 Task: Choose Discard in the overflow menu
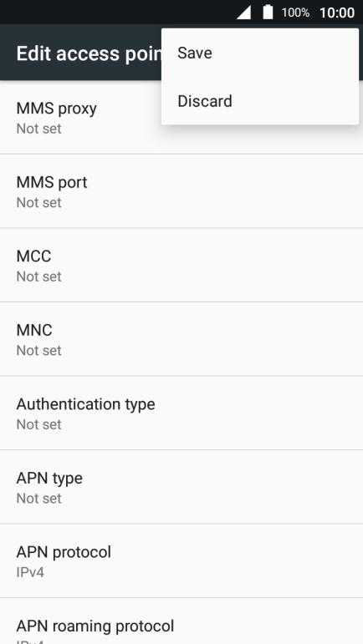click(260, 101)
